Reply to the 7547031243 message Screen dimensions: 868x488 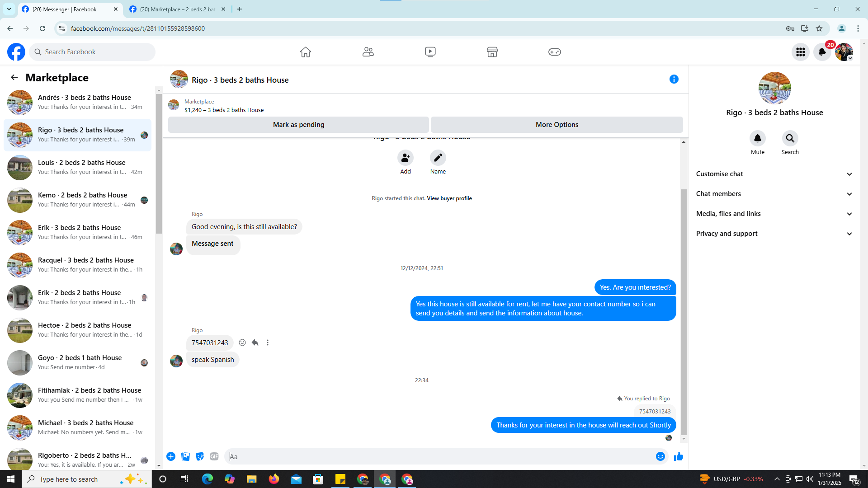coord(255,343)
